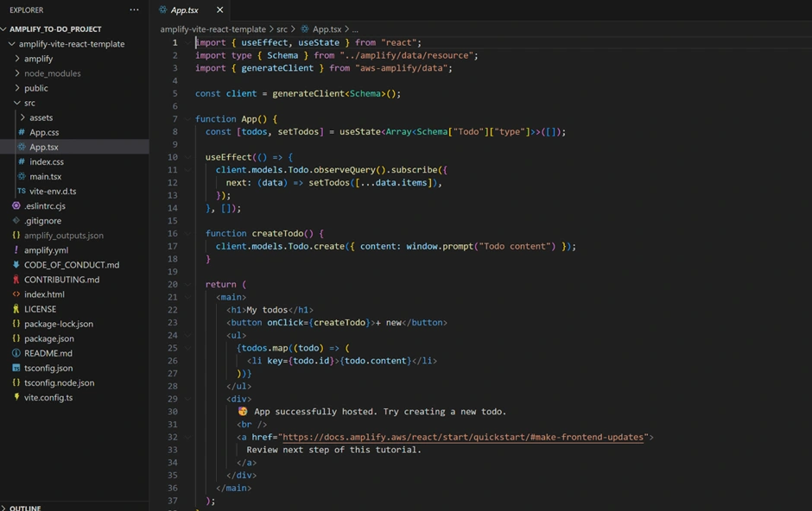The height and width of the screenshot is (511, 812).
Task: Fold the ul element at line 24
Action: click(x=187, y=335)
